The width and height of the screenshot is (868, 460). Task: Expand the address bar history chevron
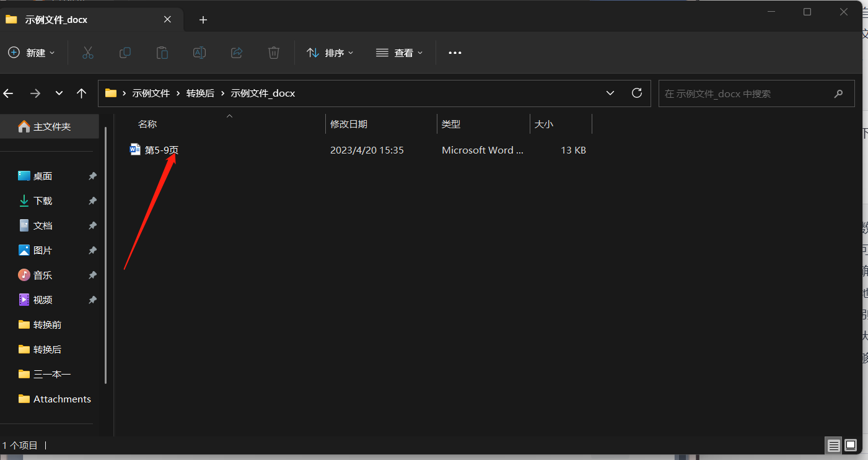tap(610, 93)
